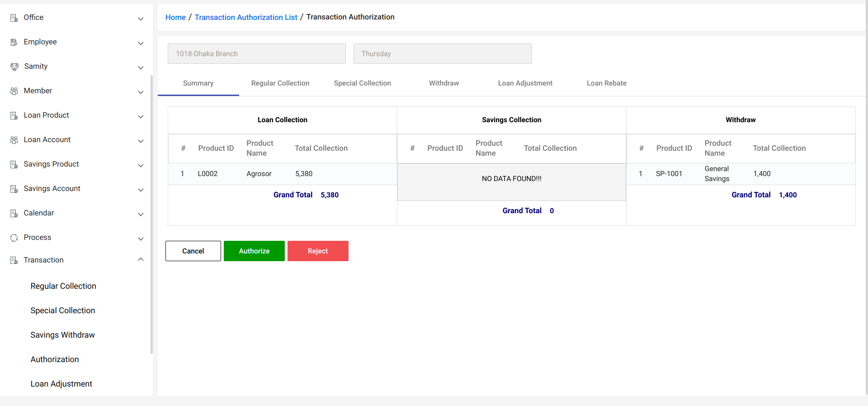Screen dimensions: 868x406
Task: Expand the Employee menu chevron
Action: pyautogui.click(x=141, y=43)
